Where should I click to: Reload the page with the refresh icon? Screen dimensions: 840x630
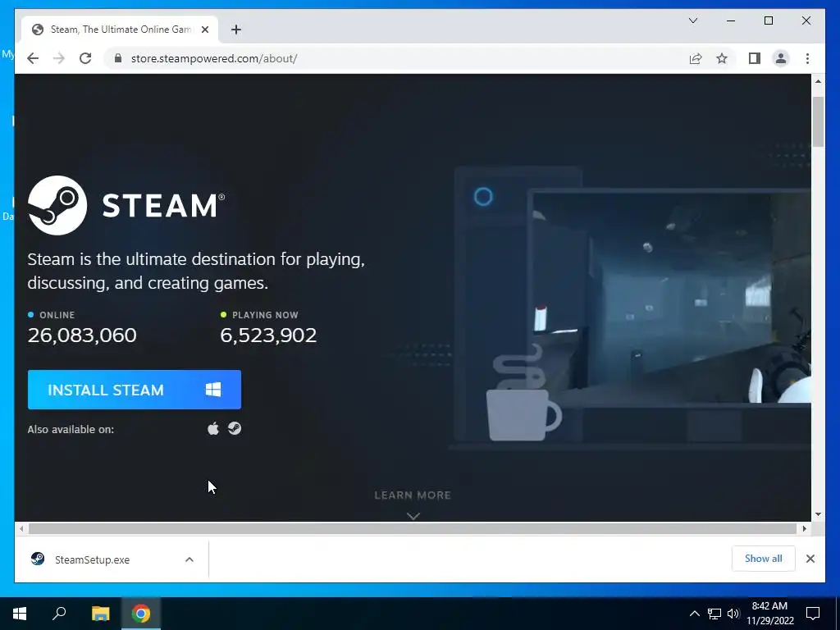(85, 58)
